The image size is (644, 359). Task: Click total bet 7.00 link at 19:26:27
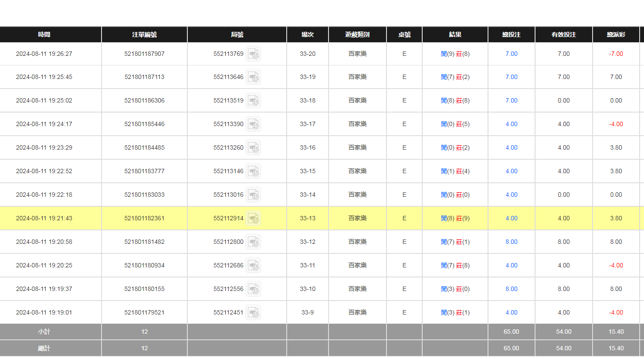511,54
